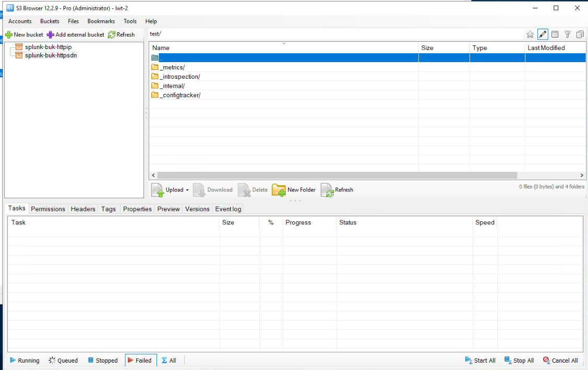Refresh file list using bottom Refresh button

click(x=337, y=190)
